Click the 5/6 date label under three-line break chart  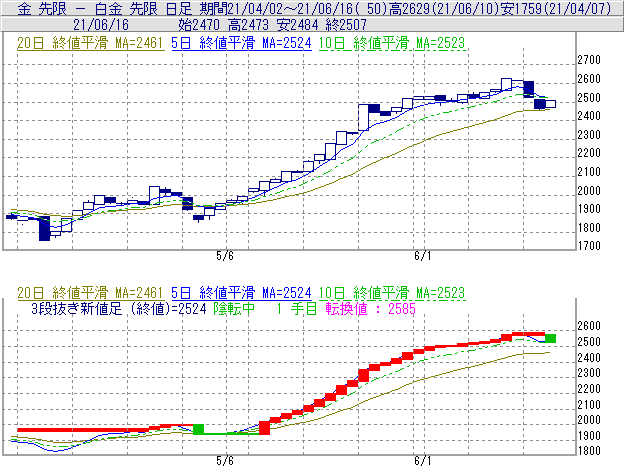(x=225, y=461)
